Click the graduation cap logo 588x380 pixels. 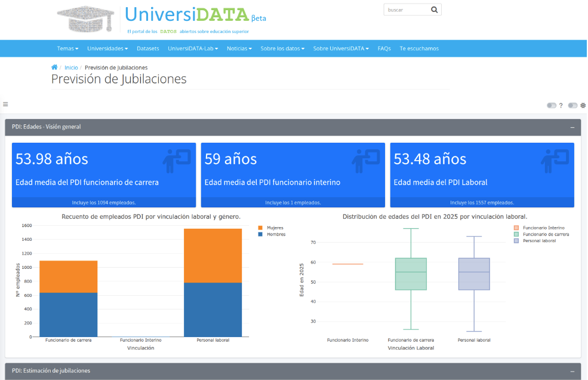coord(88,20)
